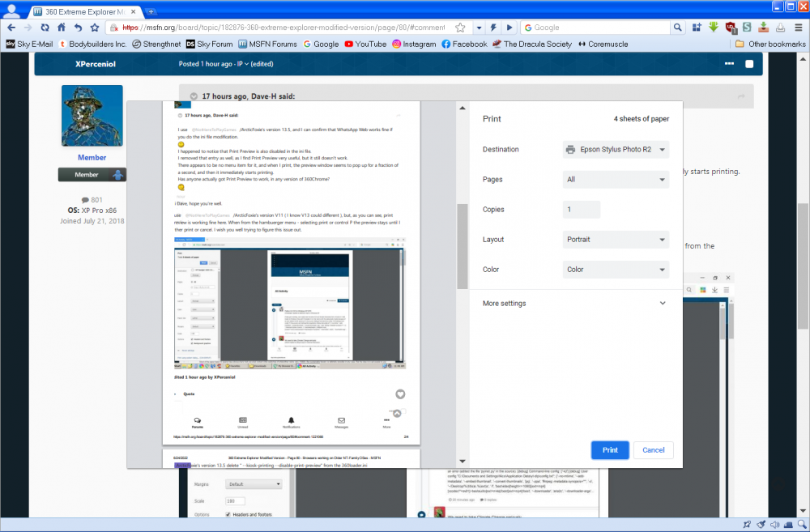Open the Instagram bookmark
This screenshot has height=532, width=810.
413,44
